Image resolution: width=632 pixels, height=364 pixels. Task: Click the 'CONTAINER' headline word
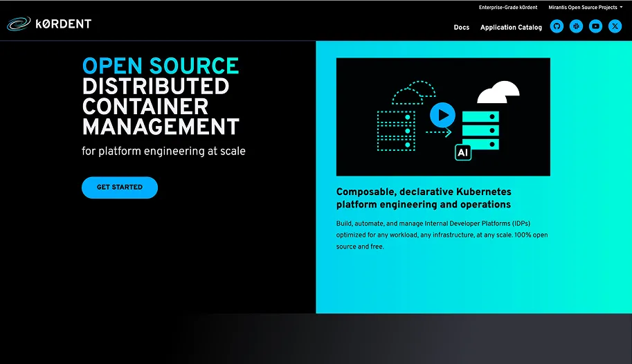(145, 107)
